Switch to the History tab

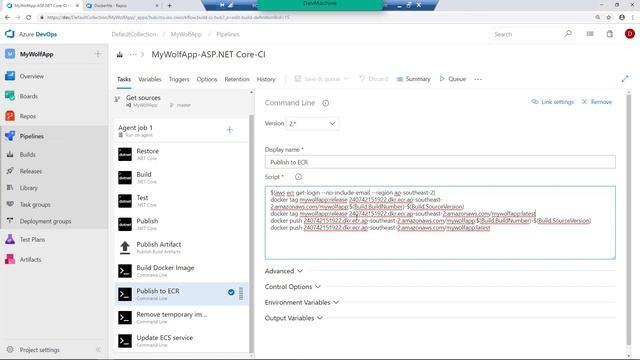pyautogui.click(x=266, y=79)
